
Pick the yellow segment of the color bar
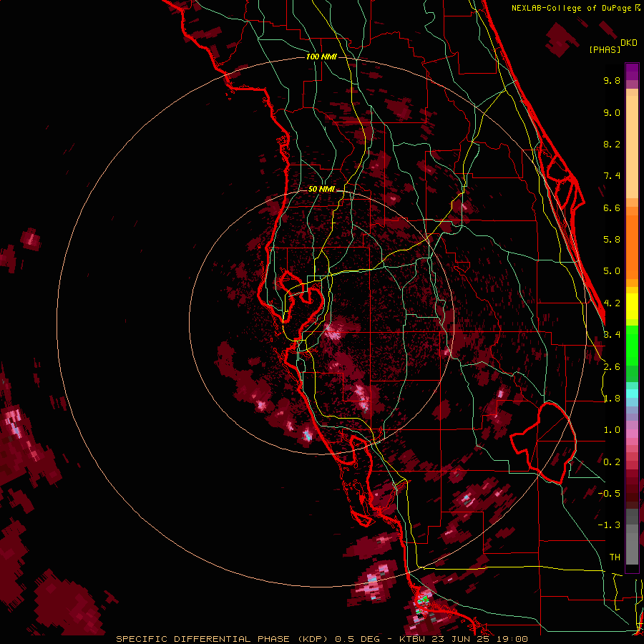point(632,306)
